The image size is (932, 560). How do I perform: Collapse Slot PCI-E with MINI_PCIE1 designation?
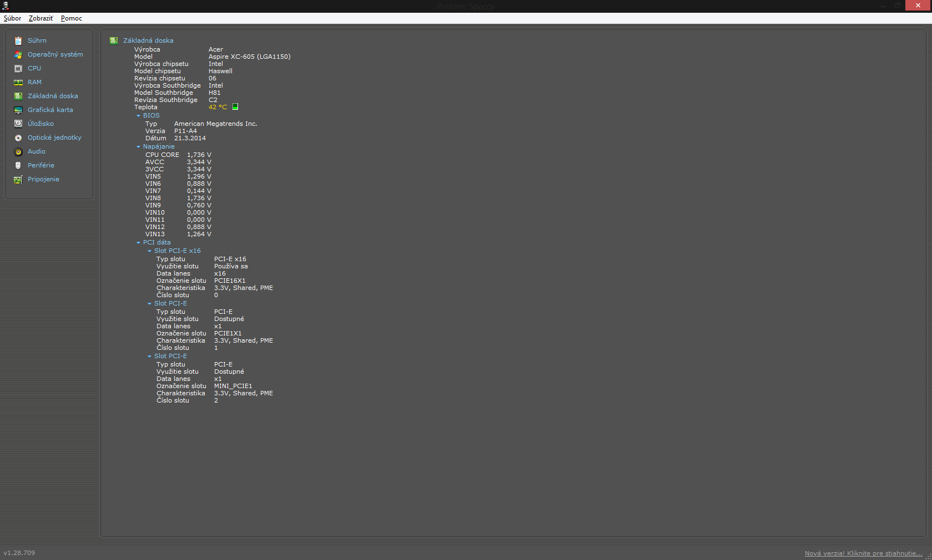click(x=149, y=357)
